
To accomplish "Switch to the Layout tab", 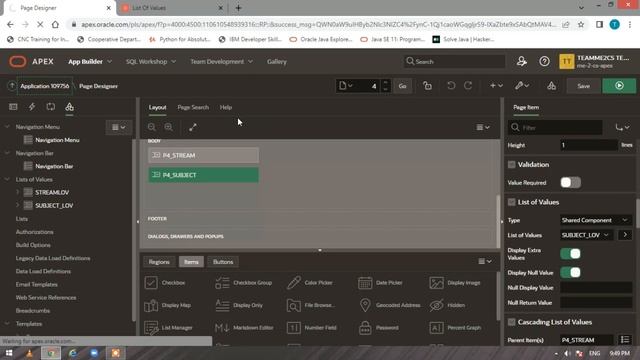I will click(157, 107).
